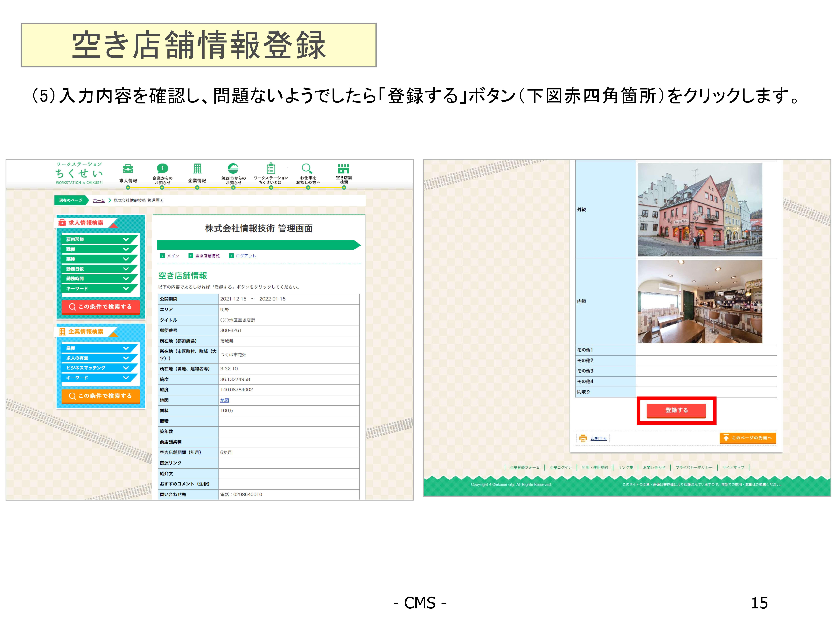Click longitude value 140.08784002
Screen dimensions: 840x630
[x=237, y=390]
